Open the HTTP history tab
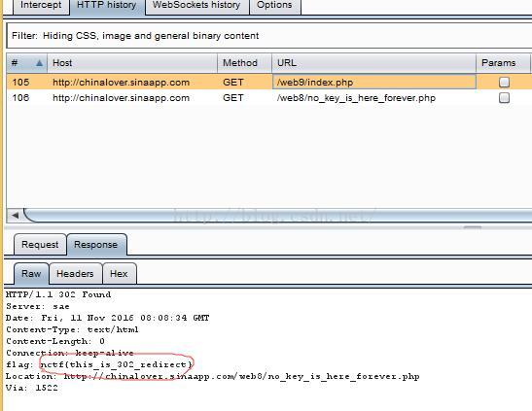The image size is (532, 411). [x=107, y=6]
